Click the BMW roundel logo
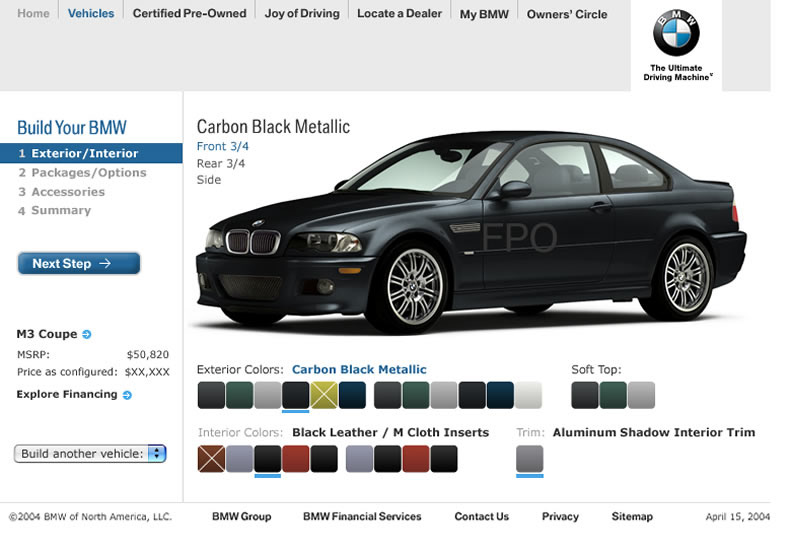 (x=676, y=33)
